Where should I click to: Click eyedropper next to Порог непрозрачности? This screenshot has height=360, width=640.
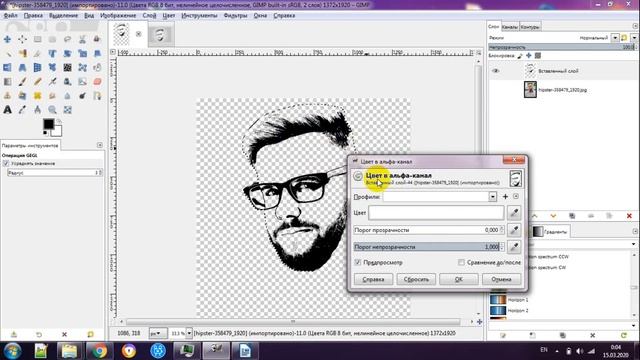click(x=514, y=247)
